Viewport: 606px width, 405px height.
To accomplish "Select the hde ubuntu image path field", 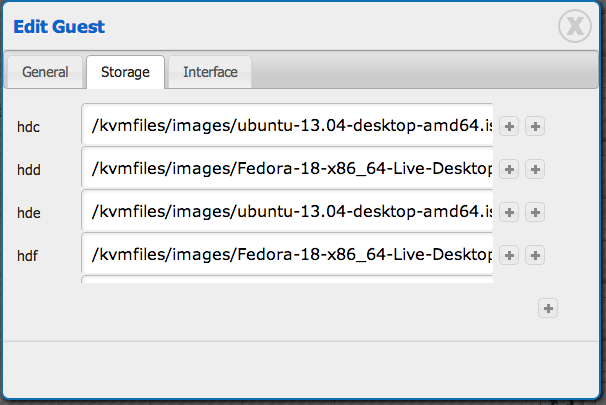I will tap(288, 212).
